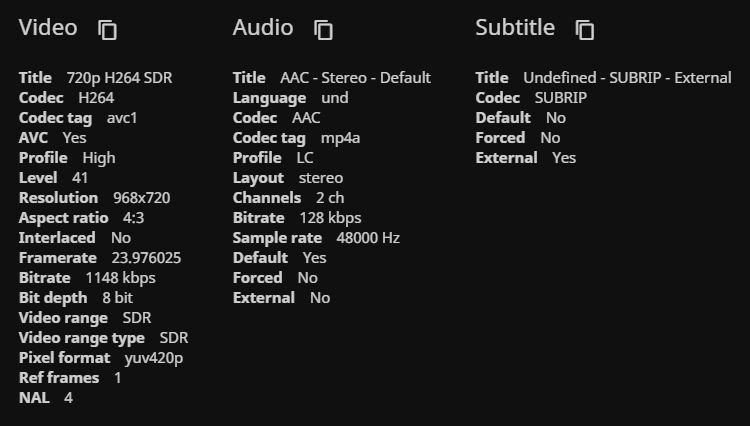
Task: Select the framerate value 23.976025
Action: [x=146, y=258]
